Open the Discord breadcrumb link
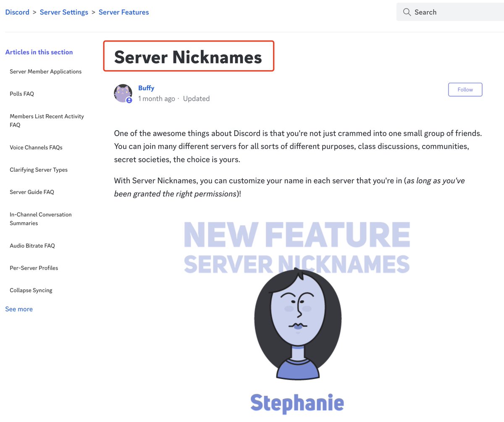Screen dimensions: 504x422 click(17, 12)
